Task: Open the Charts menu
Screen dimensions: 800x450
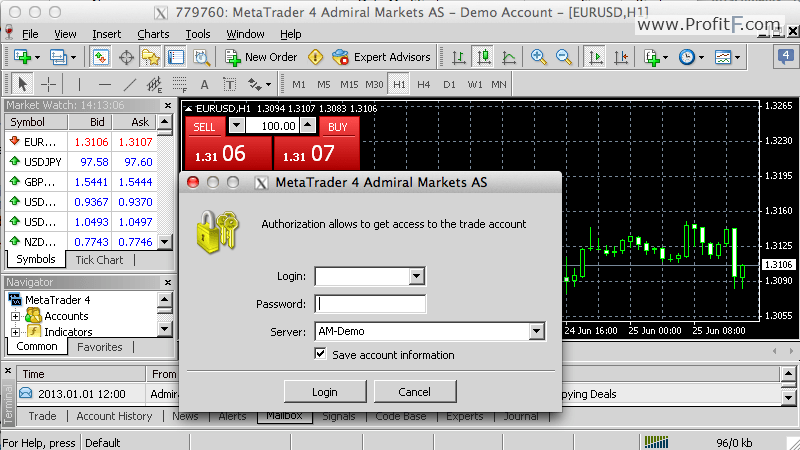Action: click(x=153, y=34)
